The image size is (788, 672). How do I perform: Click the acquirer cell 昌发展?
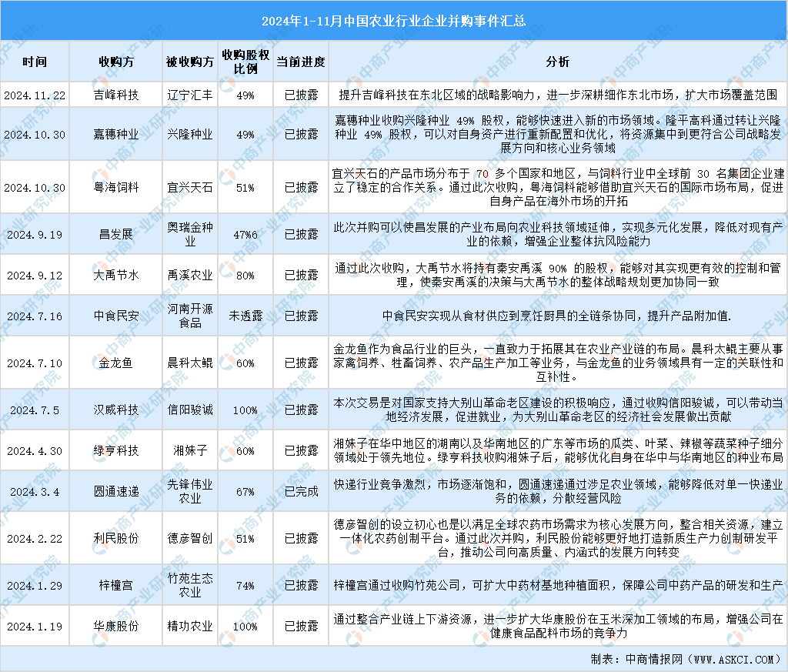(x=116, y=234)
